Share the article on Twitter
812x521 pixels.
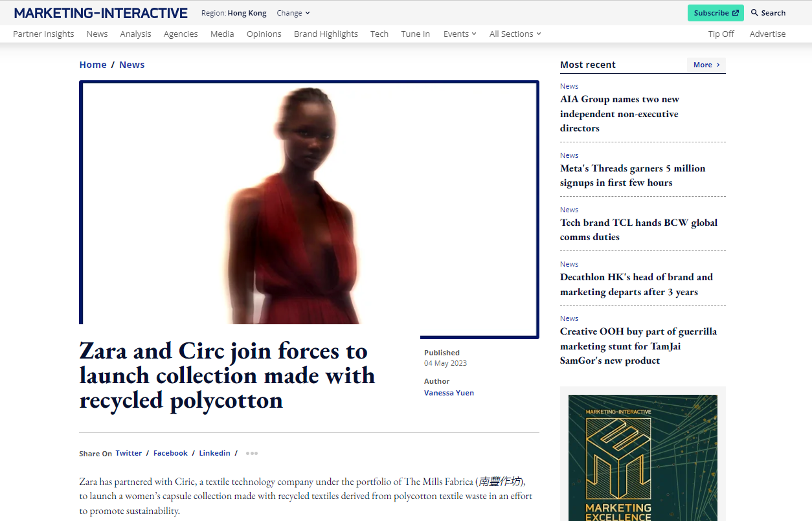tap(128, 453)
